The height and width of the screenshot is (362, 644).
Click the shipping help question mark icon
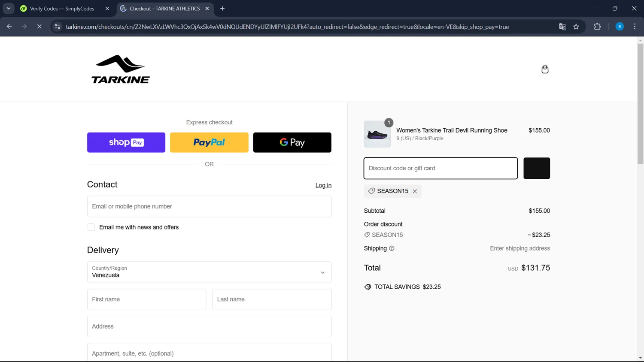[x=392, y=248]
